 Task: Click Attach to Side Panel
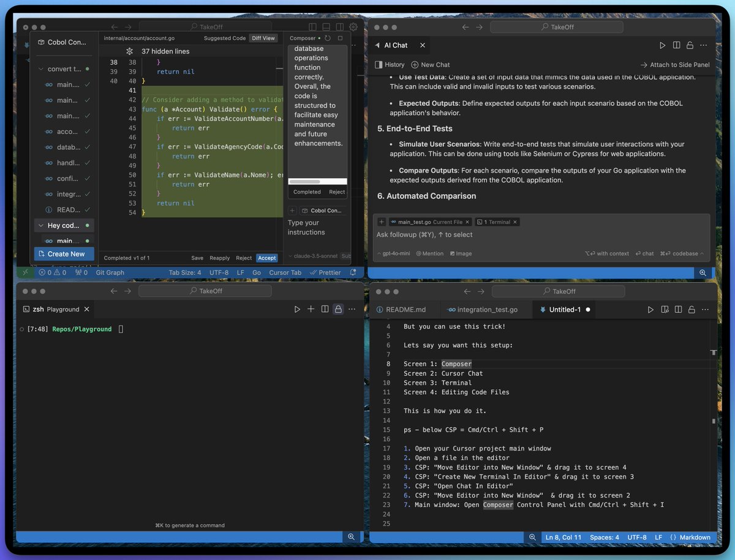(x=675, y=64)
